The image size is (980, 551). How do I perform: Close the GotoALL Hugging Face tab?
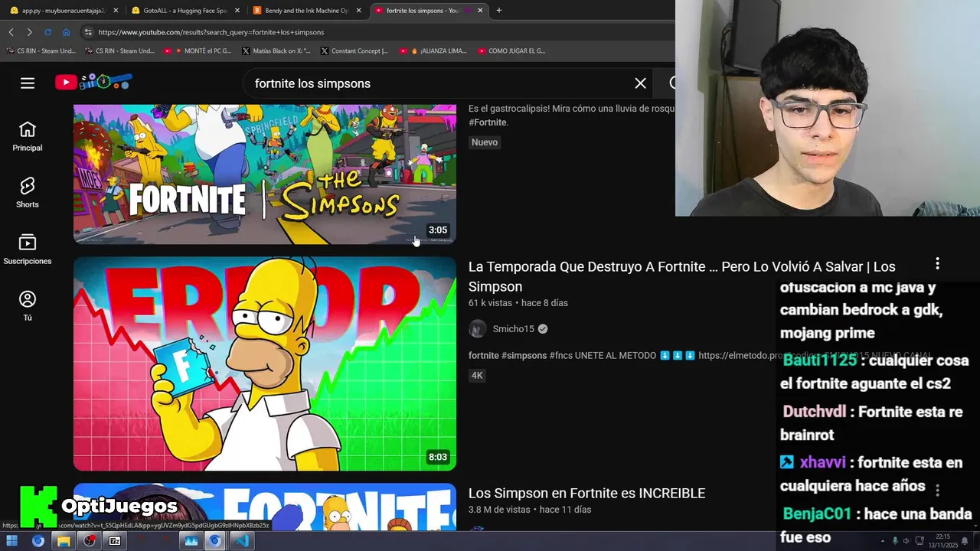237,10
